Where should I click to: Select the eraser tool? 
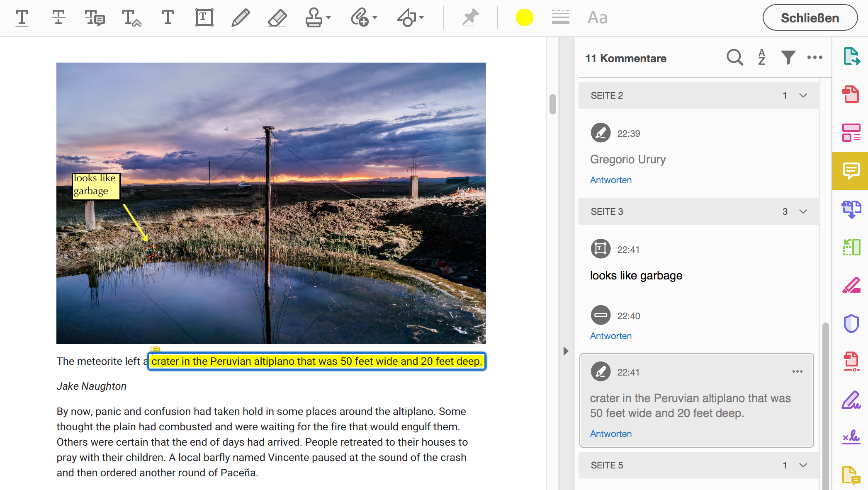point(277,18)
